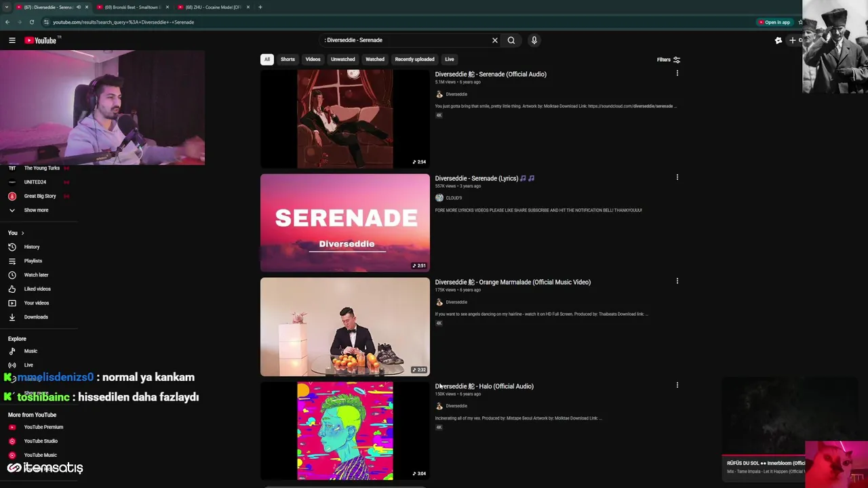The image size is (868, 488).
Task: Open a new browser tab
Action: point(260,7)
